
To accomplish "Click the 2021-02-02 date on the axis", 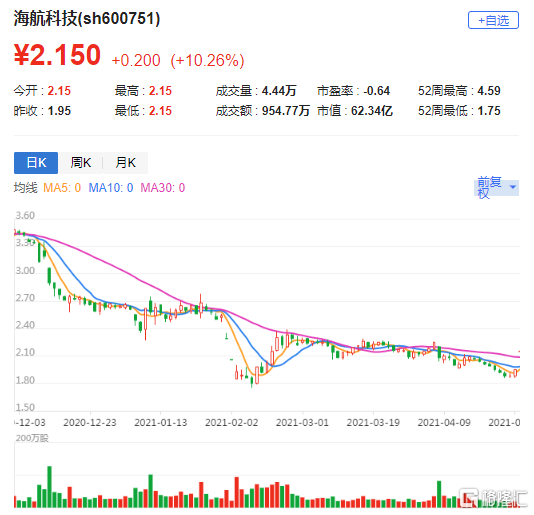I will click(232, 423).
